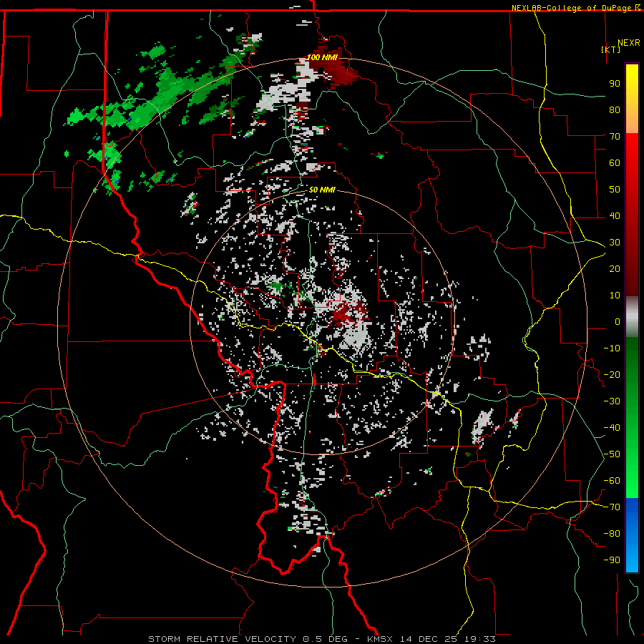Click the "14 DEC 25" date text

[429, 639]
